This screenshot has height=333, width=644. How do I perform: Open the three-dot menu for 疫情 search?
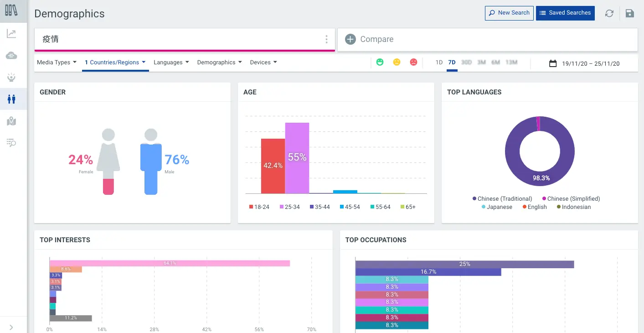coord(326,39)
